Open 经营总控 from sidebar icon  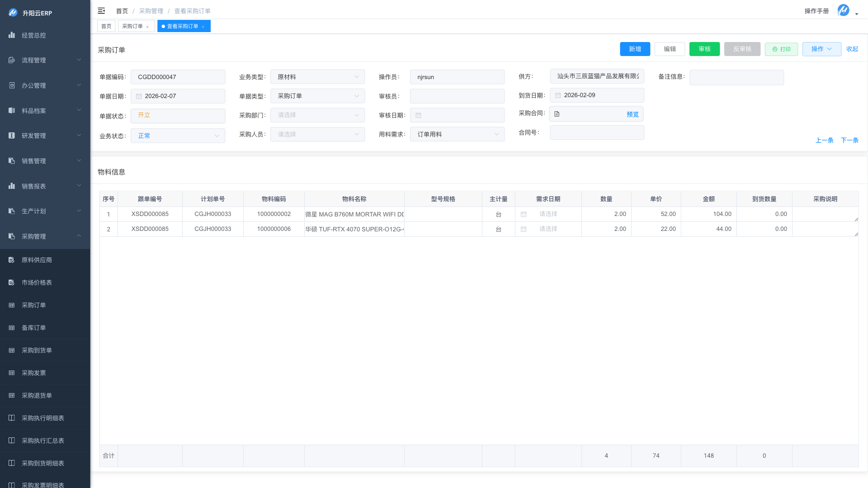click(x=12, y=35)
